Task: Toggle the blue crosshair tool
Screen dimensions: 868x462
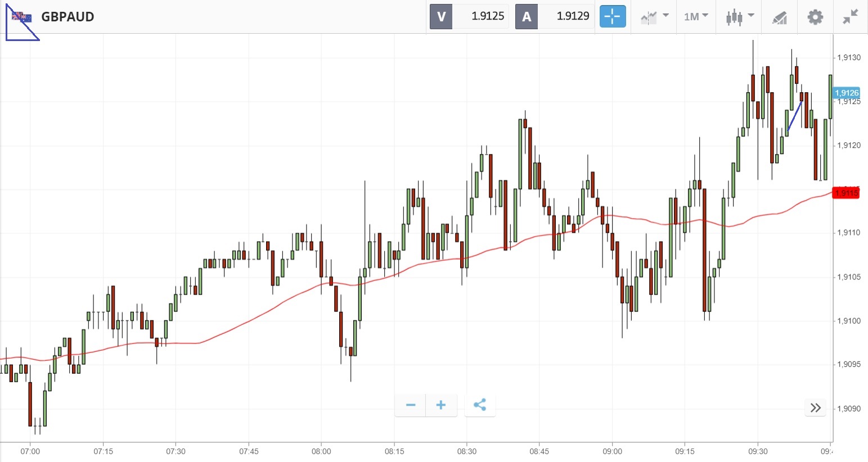Action: coord(612,17)
